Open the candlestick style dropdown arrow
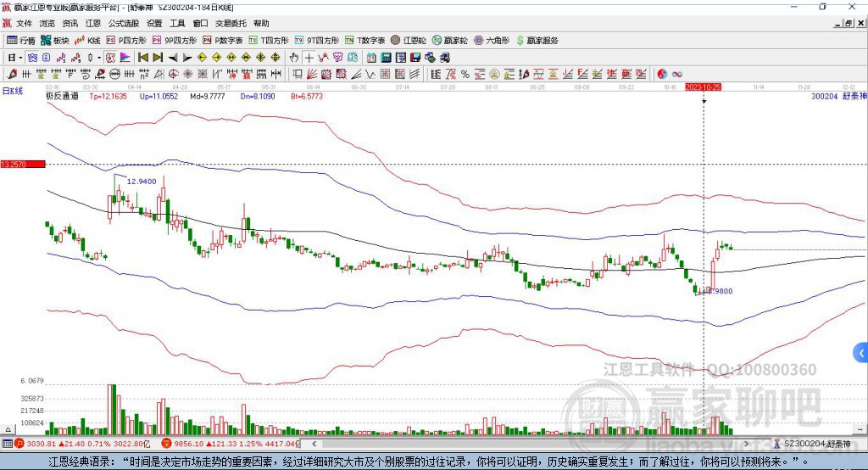Screen dimensions: 868x470 click(x=99, y=58)
